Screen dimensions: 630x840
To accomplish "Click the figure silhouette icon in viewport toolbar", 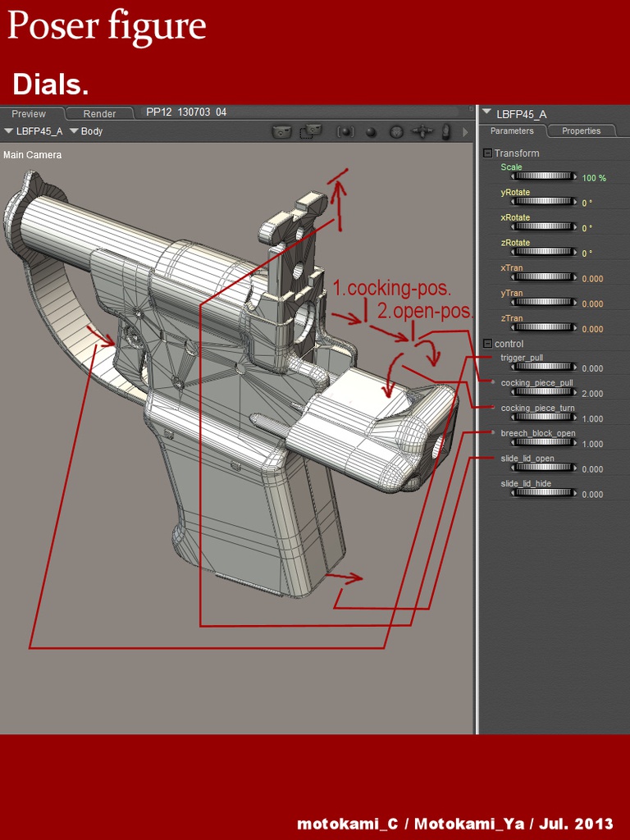I will tap(445, 131).
